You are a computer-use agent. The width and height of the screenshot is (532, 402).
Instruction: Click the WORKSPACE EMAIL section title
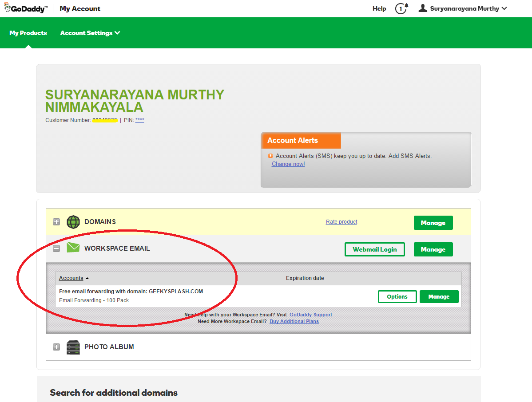(x=117, y=248)
